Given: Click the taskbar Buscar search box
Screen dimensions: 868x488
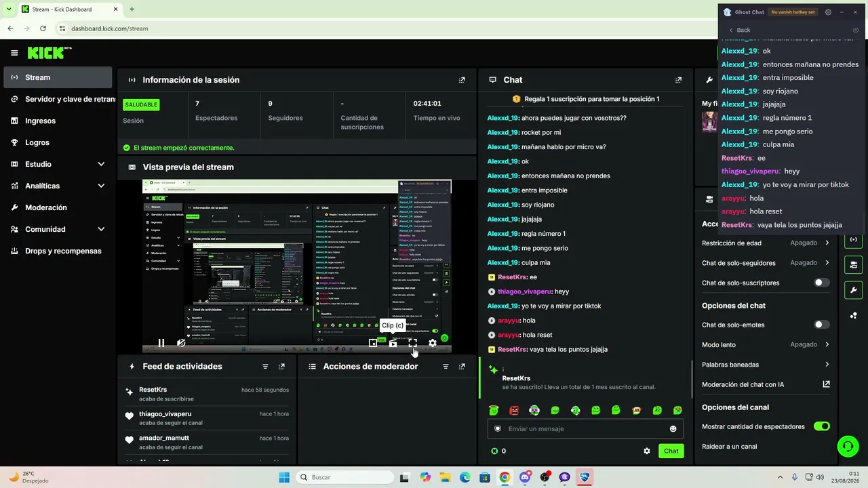Looking at the screenshot, I should [x=343, y=477].
